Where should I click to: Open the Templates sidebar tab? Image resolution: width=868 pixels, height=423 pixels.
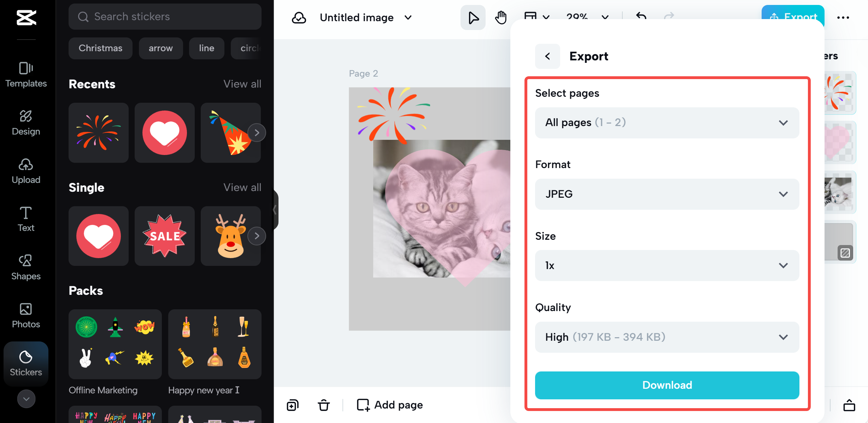26,74
